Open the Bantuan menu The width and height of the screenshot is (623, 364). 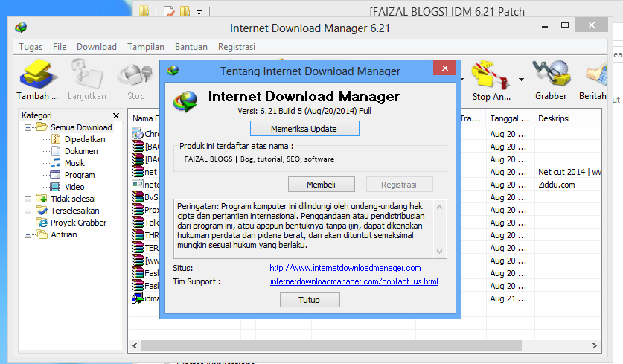(x=191, y=47)
